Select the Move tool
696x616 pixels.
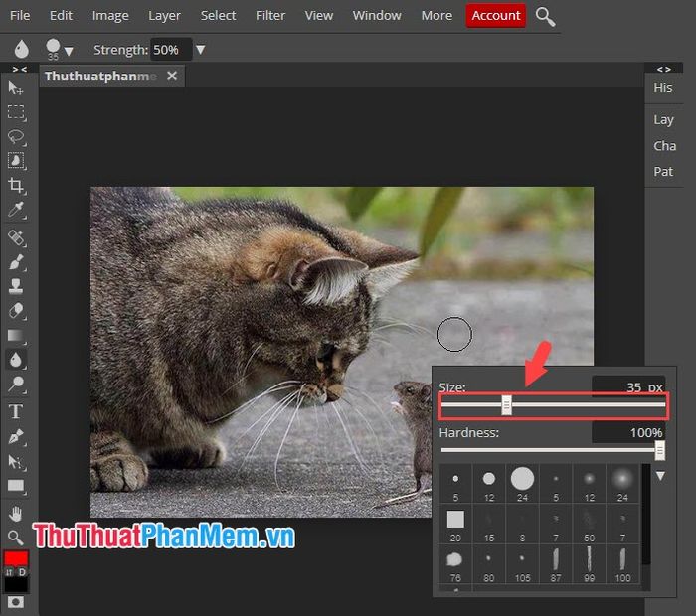pyautogui.click(x=16, y=88)
